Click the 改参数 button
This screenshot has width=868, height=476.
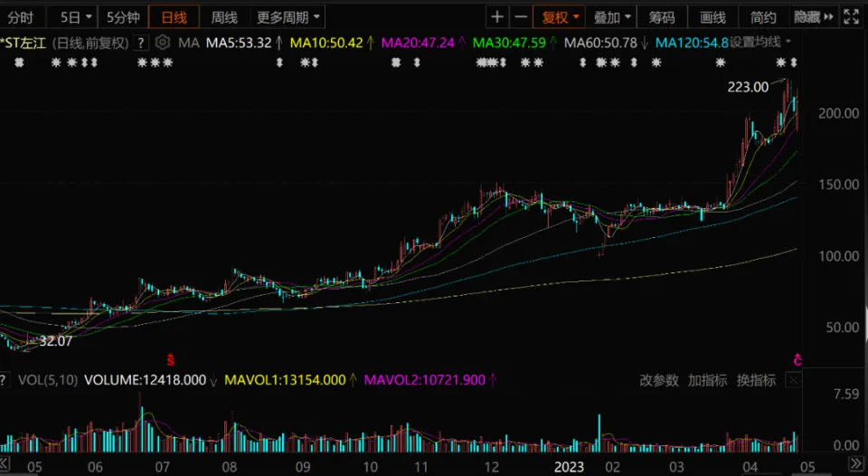click(658, 380)
